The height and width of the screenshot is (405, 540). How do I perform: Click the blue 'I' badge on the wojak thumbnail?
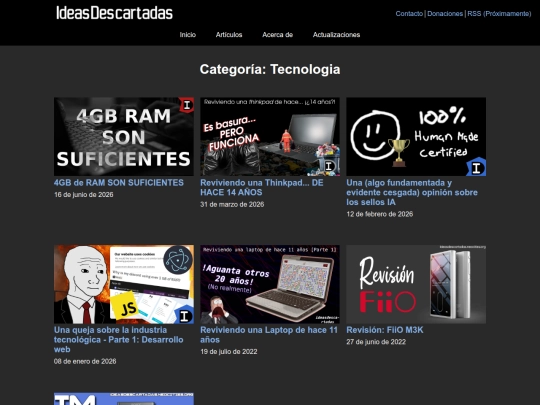point(184,315)
